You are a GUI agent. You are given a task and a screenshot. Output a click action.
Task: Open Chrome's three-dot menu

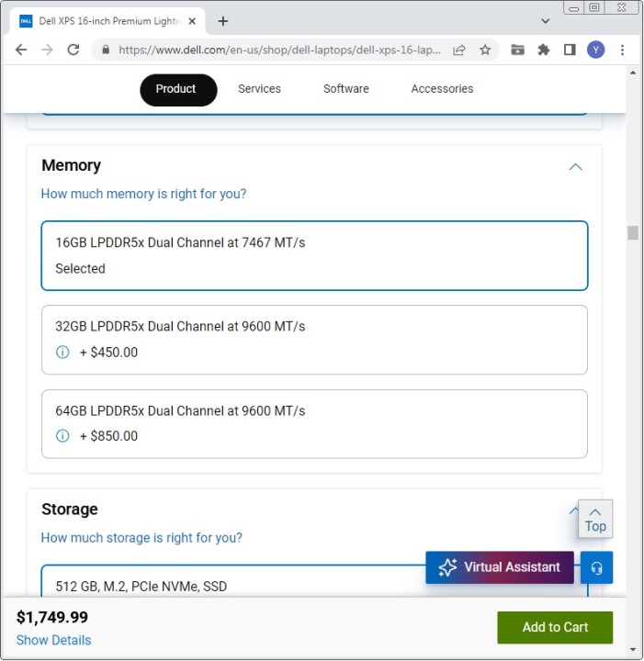[622, 50]
